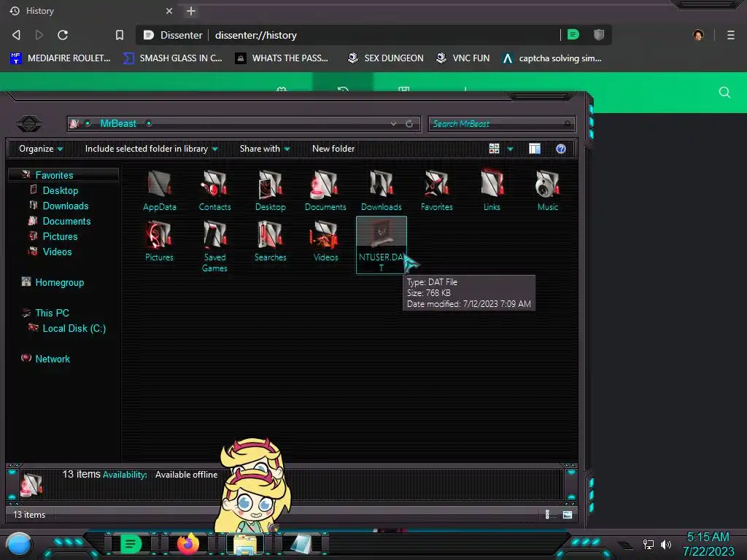The height and width of the screenshot is (560, 747).
Task: Open the Contacts folder icon
Action: [x=215, y=190]
